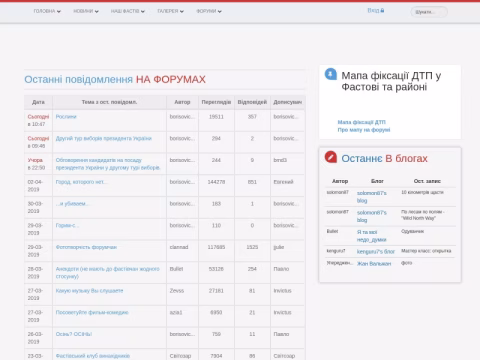Open the Мапа фіксації ДТП link
The width and height of the screenshot is (480, 360).
[x=361, y=122]
